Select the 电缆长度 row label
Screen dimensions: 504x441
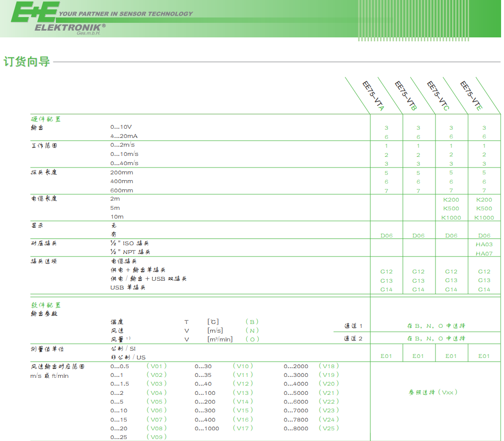tap(44, 199)
